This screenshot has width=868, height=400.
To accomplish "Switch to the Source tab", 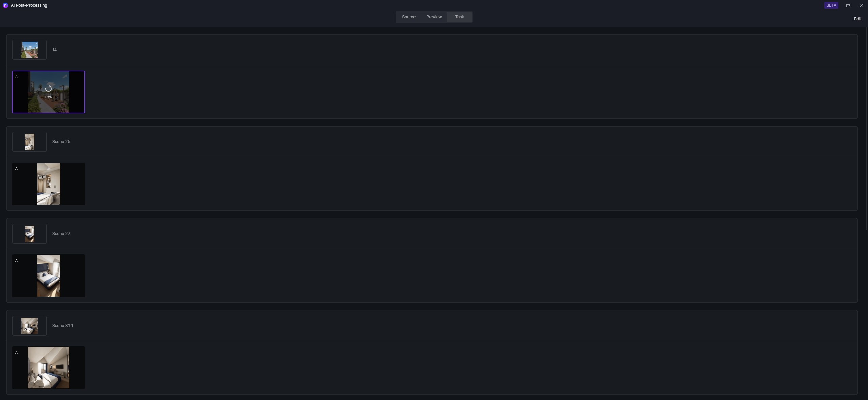I will tap(408, 17).
